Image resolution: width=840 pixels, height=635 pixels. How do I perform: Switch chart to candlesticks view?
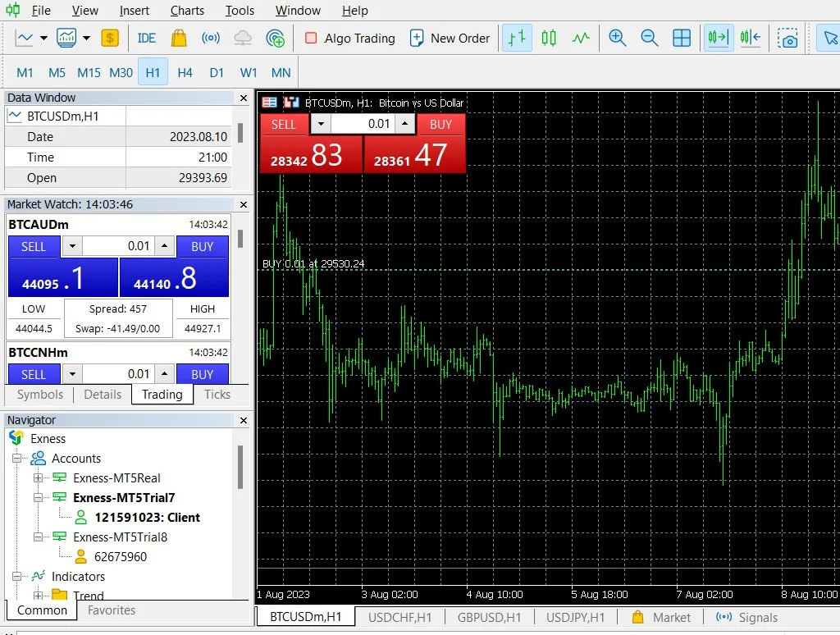pos(549,38)
